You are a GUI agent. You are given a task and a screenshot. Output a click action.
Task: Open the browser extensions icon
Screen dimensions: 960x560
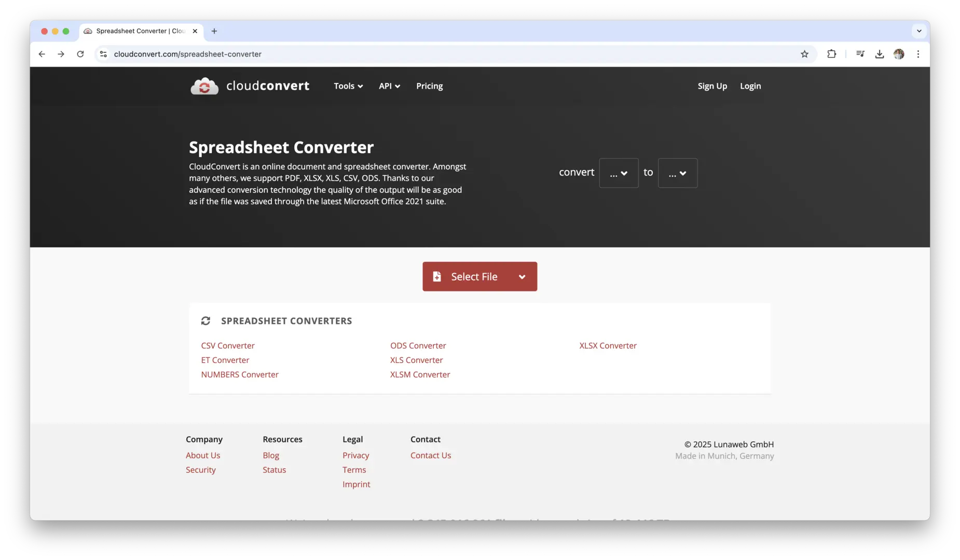(831, 54)
